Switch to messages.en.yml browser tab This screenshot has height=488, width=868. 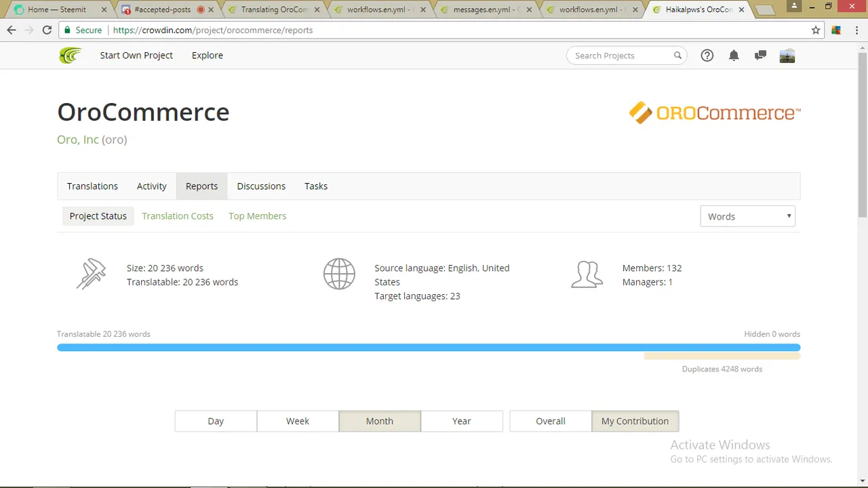coord(486,10)
